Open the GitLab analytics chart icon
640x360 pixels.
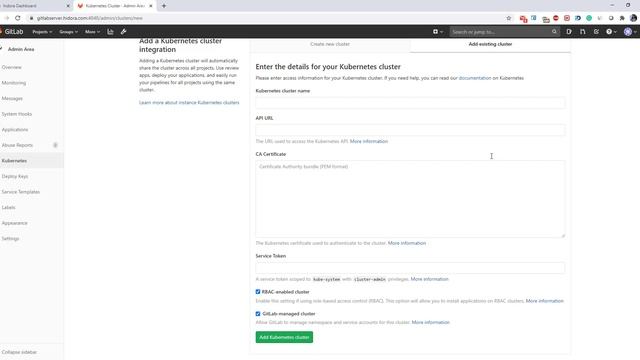[x=110, y=31]
